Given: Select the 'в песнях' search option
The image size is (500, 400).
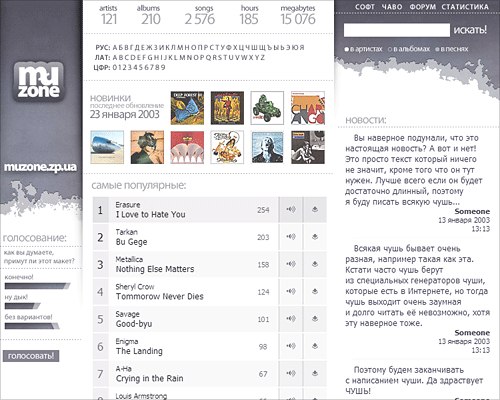Looking at the screenshot, I should 452,49.
